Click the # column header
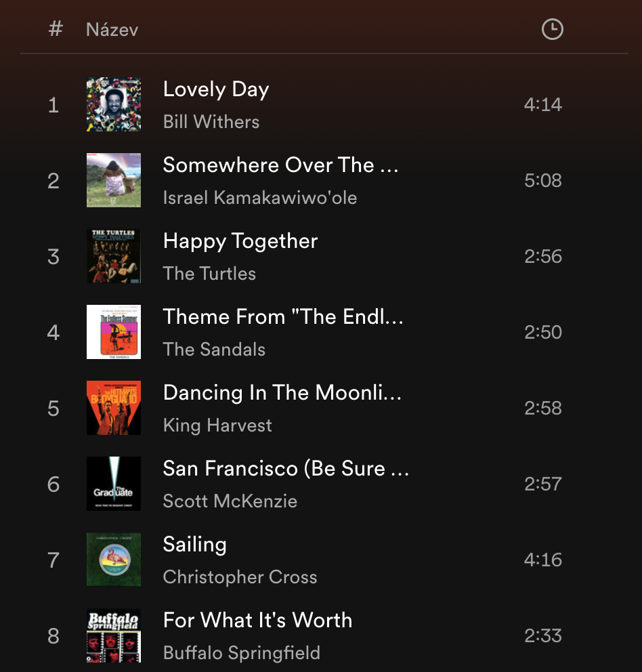The height and width of the screenshot is (672, 642). 56,29
